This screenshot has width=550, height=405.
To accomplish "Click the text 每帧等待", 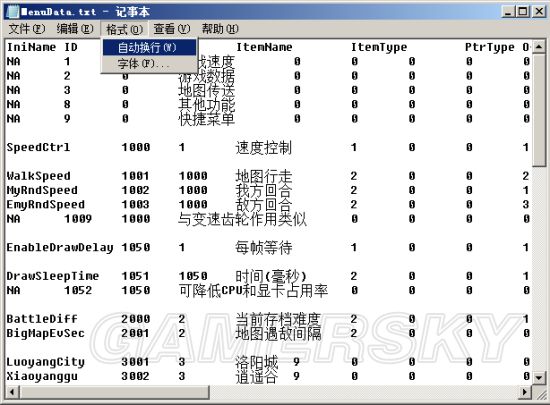I will tap(264, 248).
